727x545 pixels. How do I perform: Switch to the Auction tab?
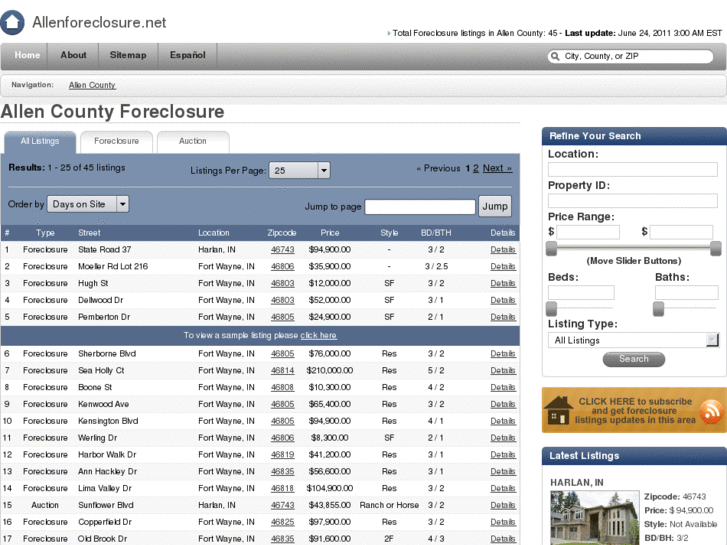pyautogui.click(x=193, y=141)
